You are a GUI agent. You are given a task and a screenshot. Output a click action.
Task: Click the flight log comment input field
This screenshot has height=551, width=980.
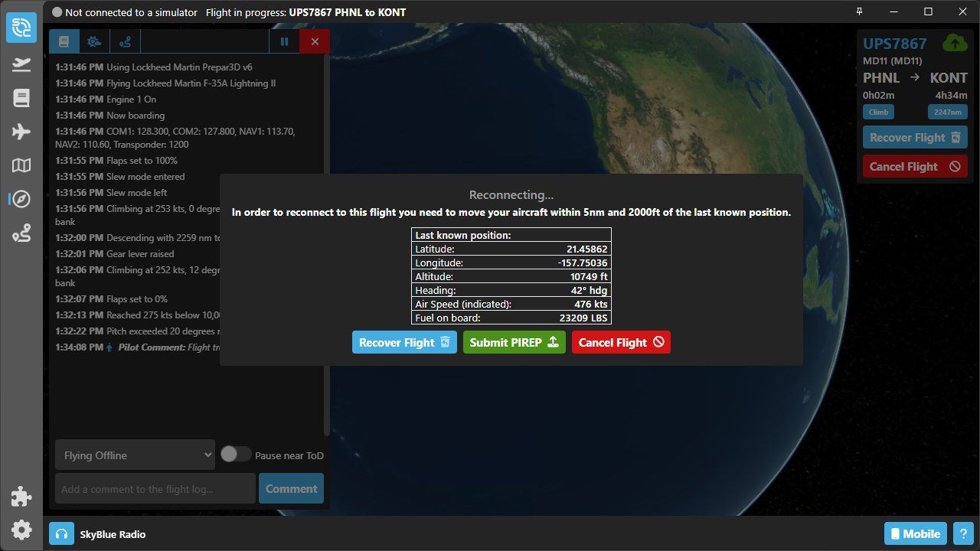(x=155, y=488)
